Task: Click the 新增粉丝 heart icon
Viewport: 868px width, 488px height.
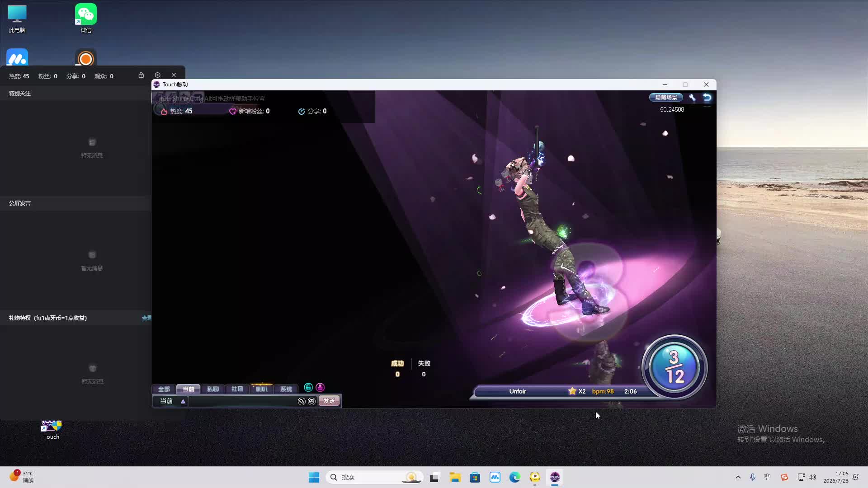Action: [x=233, y=112]
